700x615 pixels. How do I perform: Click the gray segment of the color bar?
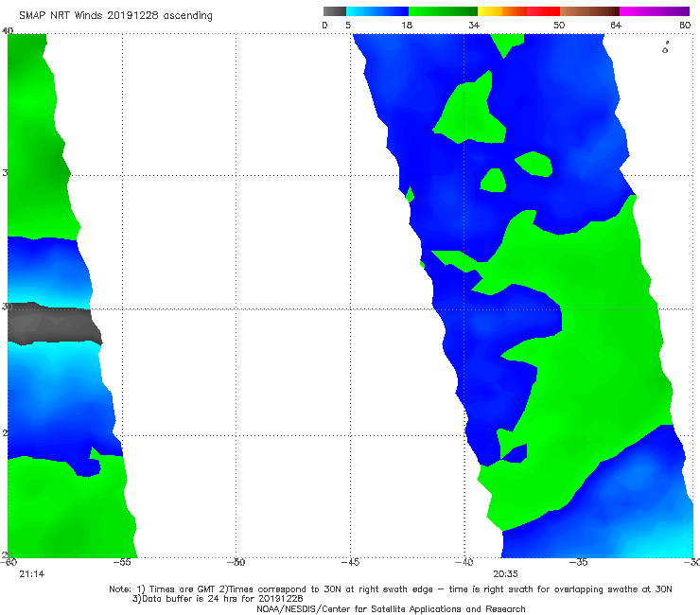click(x=334, y=11)
